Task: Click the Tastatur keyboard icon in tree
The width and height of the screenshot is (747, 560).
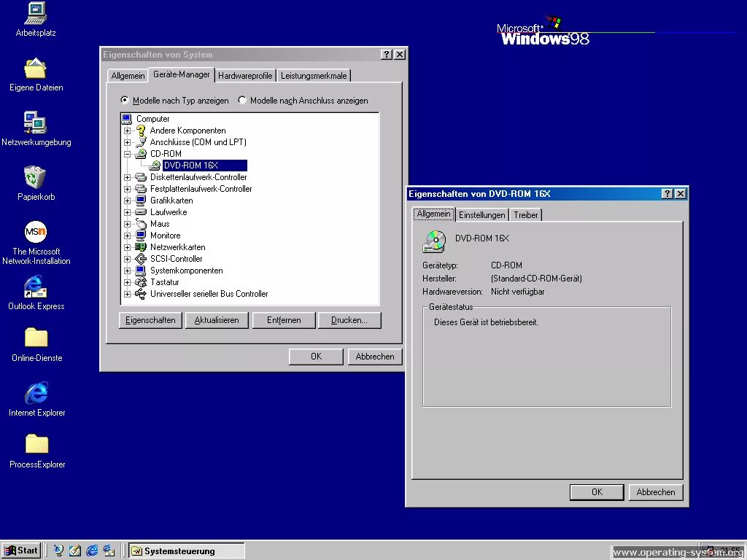Action: tap(141, 282)
